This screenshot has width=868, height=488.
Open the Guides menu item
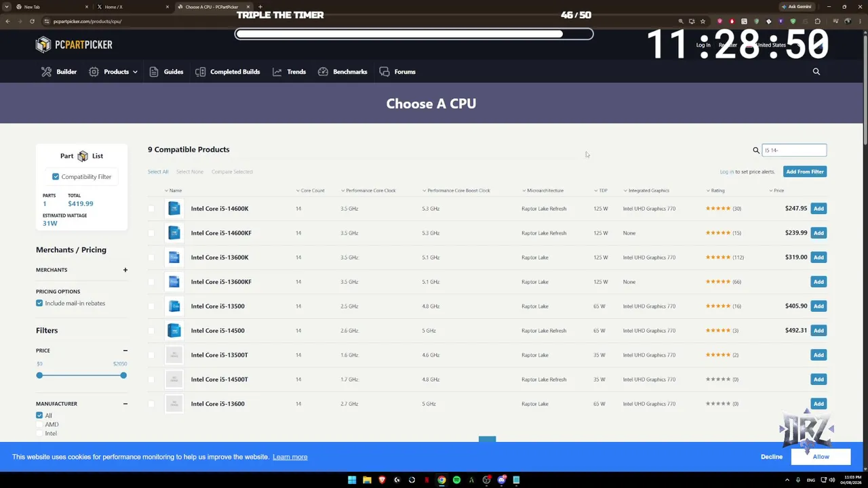(x=166, y=72)
